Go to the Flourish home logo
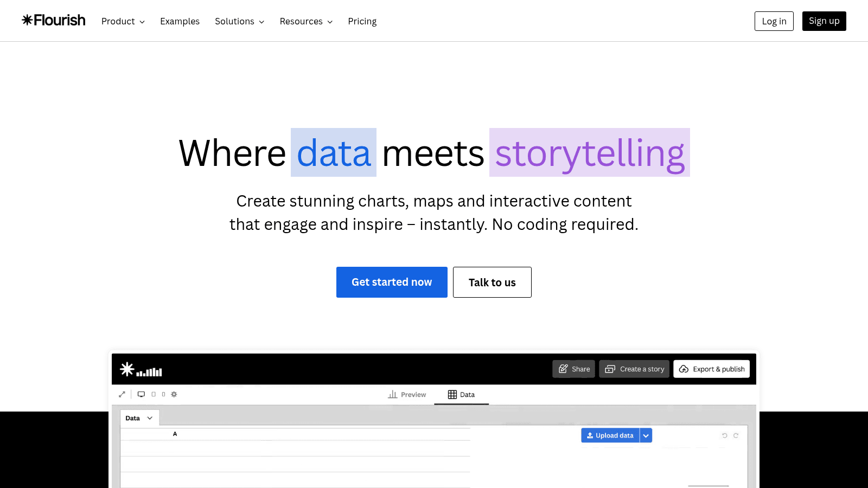868x488 pixels. (x=54, y=21)
